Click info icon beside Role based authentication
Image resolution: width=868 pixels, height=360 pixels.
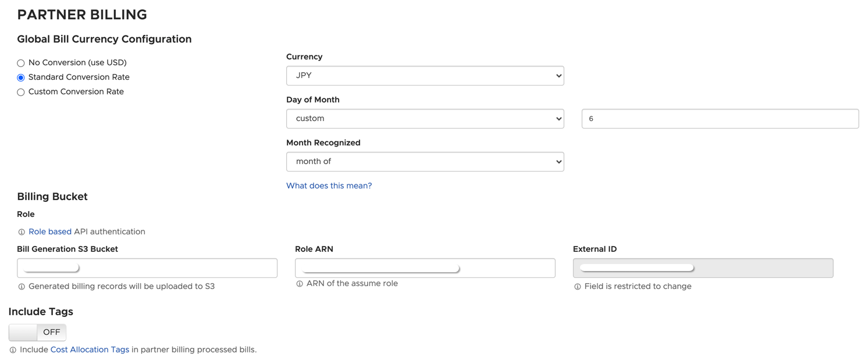click(22, 232)
